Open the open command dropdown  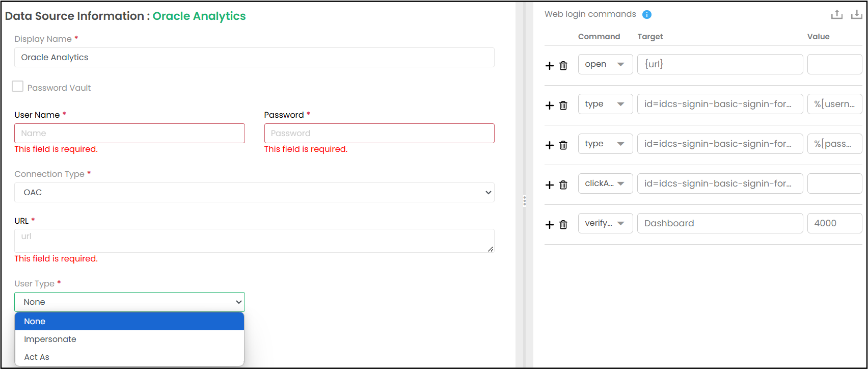(605, 64)
